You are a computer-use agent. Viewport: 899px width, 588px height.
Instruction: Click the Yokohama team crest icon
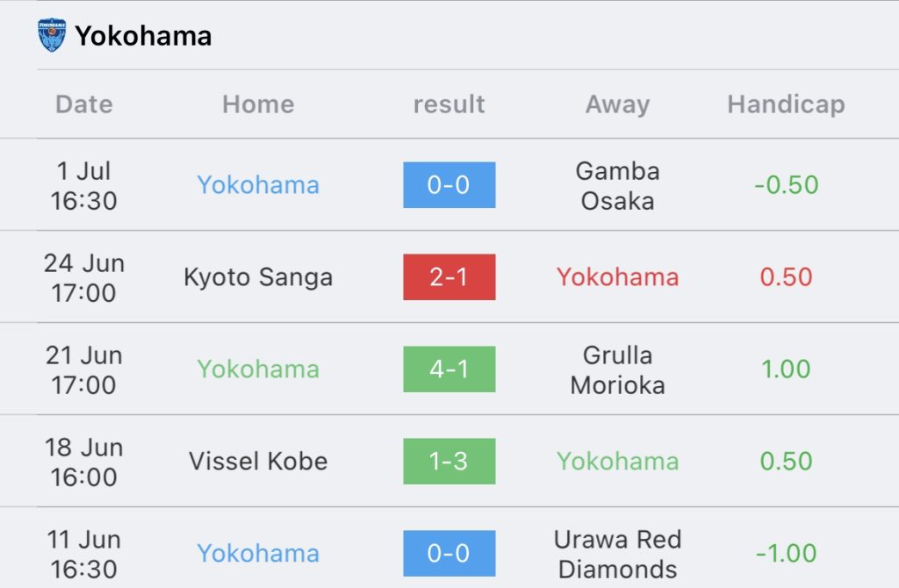[52, 35]
